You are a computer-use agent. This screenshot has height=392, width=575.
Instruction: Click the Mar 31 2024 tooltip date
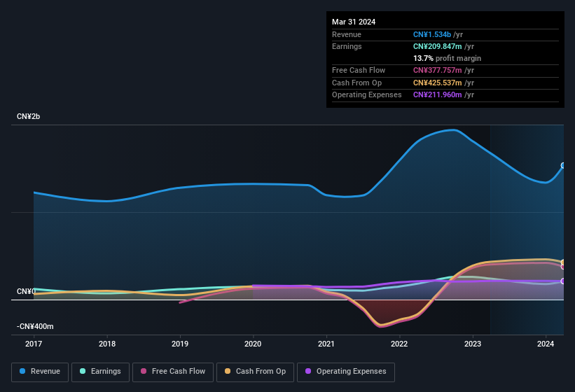click(x=354, y=22)
